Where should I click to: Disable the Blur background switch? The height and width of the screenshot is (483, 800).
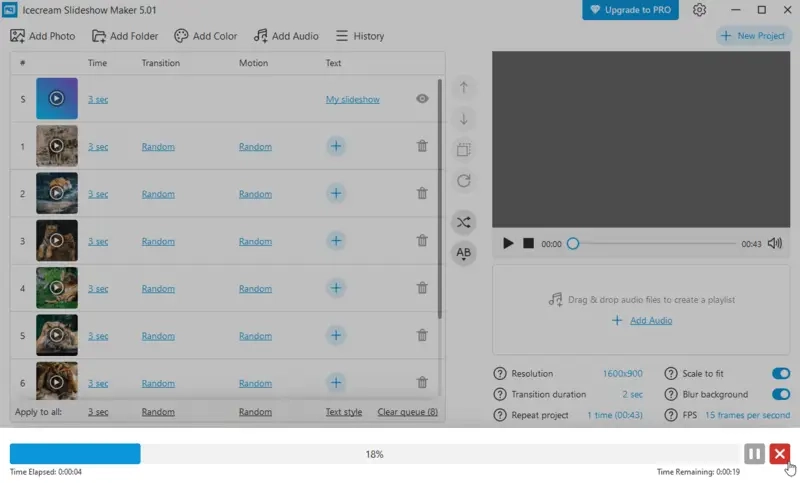tap(780, 395)
